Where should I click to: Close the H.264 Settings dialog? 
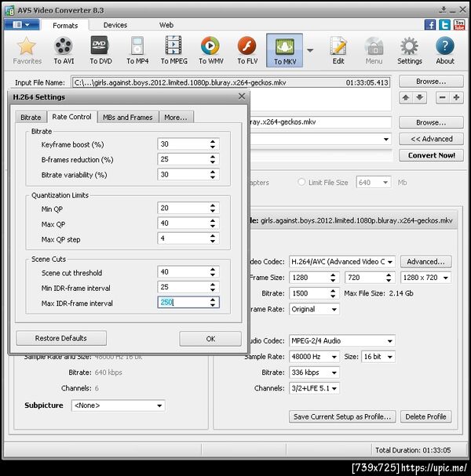[x=242, y=96]
